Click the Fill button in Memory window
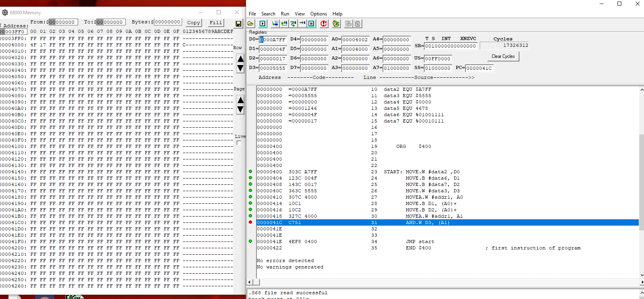This screenshot has height=299, width=644. point(216,23)
